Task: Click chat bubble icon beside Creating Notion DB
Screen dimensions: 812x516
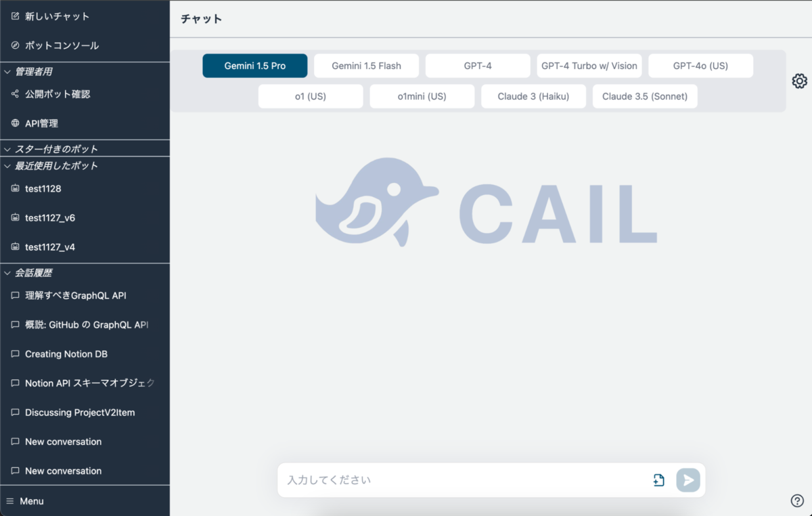Action: (16, 354)
